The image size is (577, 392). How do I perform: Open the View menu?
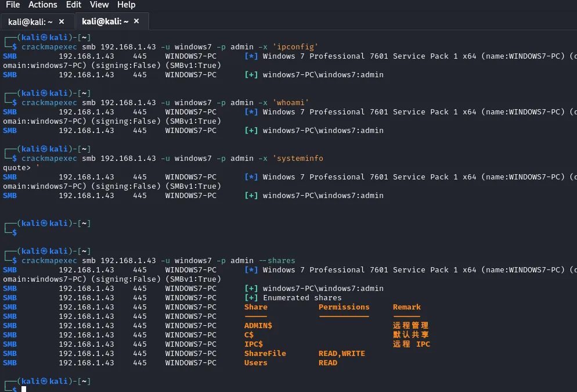pos(99,5)
